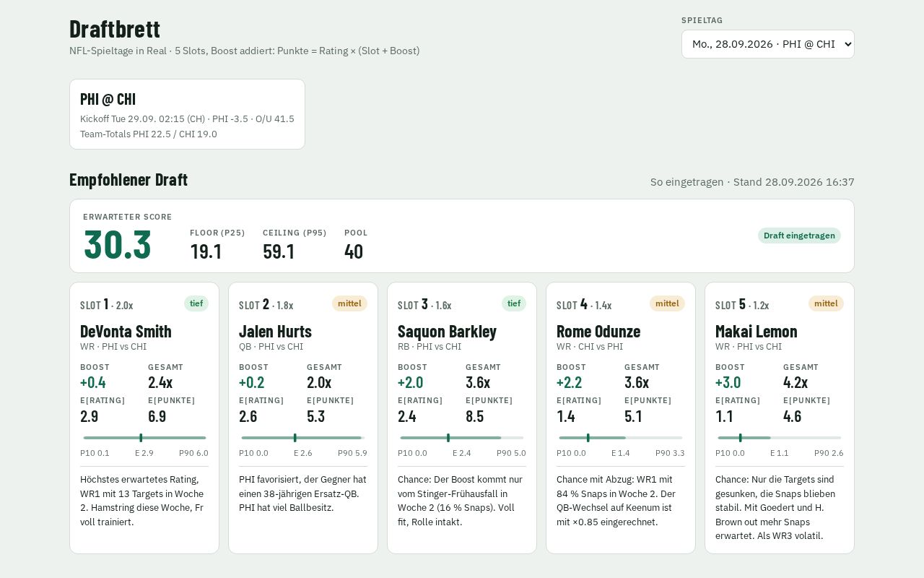Click the Ceiling (P95) value 59.1
This screenshot has width=924, height=578.
tap(279, 251)
